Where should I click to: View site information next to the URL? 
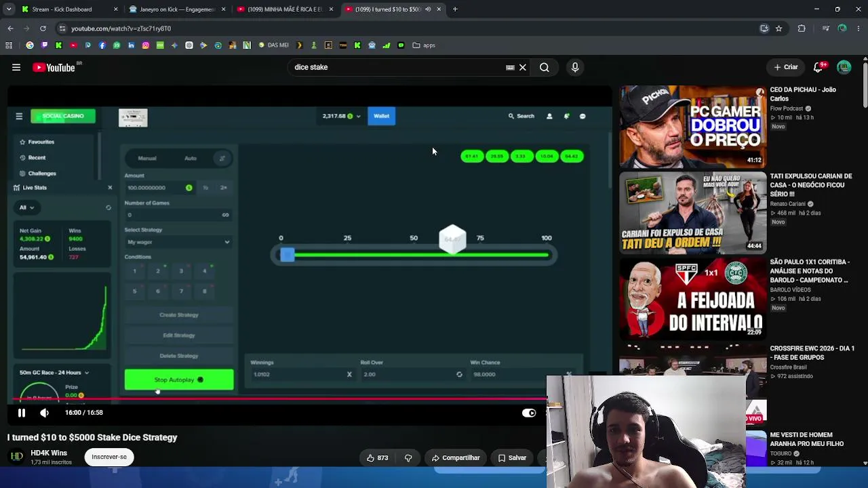click(62, 28)
